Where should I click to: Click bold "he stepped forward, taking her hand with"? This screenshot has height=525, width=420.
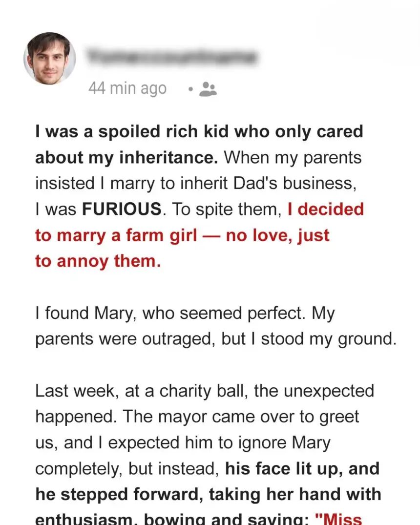[x=208, y=494]
